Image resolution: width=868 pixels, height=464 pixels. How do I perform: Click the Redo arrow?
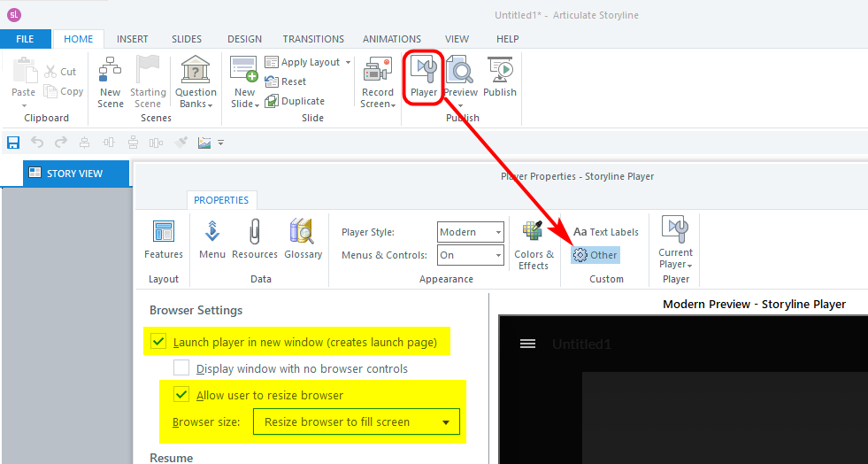click(61, 143)
